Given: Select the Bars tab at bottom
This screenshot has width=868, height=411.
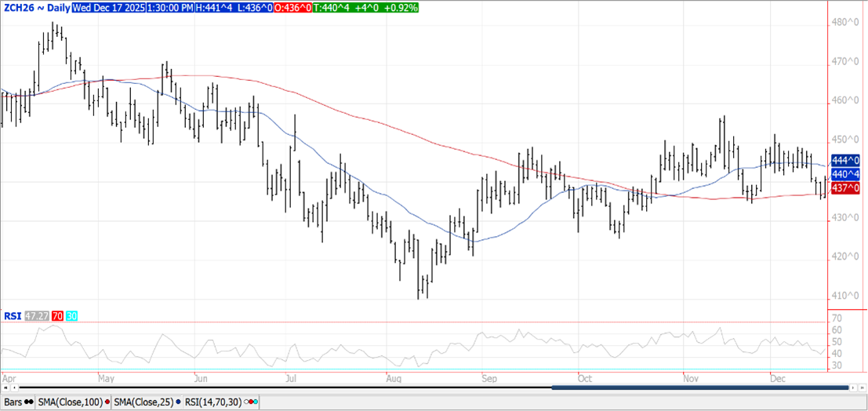Looking at the screenshot, I should pos(13,402).
